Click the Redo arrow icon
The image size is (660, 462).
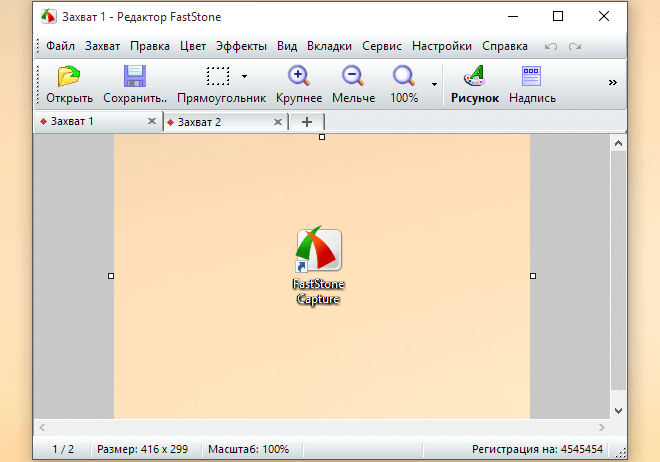(x=575, y=46)
